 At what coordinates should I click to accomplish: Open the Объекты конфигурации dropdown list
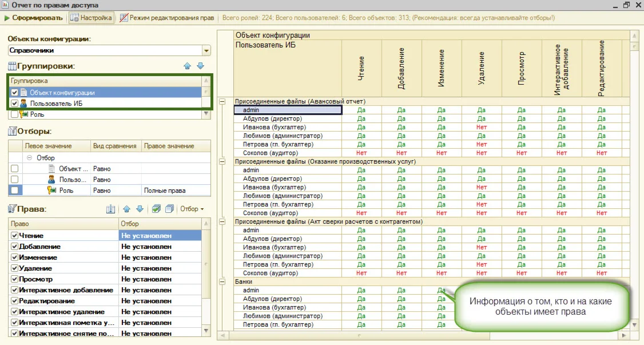tap(206, 50)
